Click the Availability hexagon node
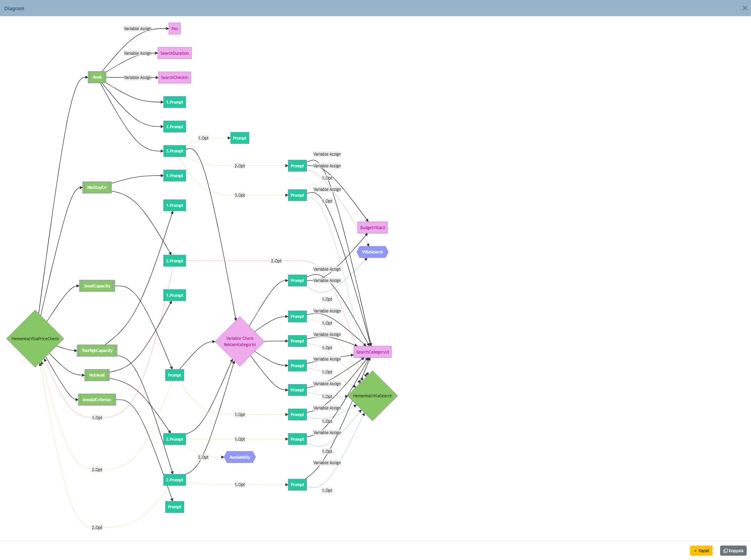The height and width of the screenshot is (560, 751). pyautogui.click(x=240, y=457)
